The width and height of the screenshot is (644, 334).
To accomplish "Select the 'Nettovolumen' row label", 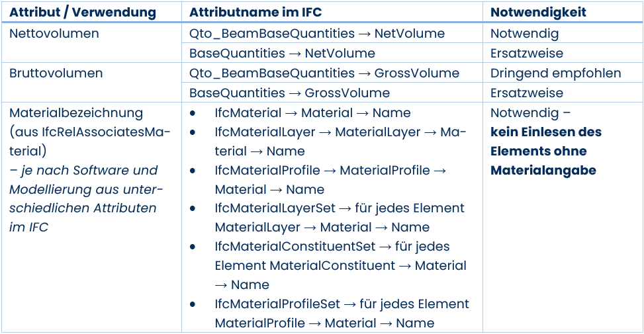I will pos(54,33).
